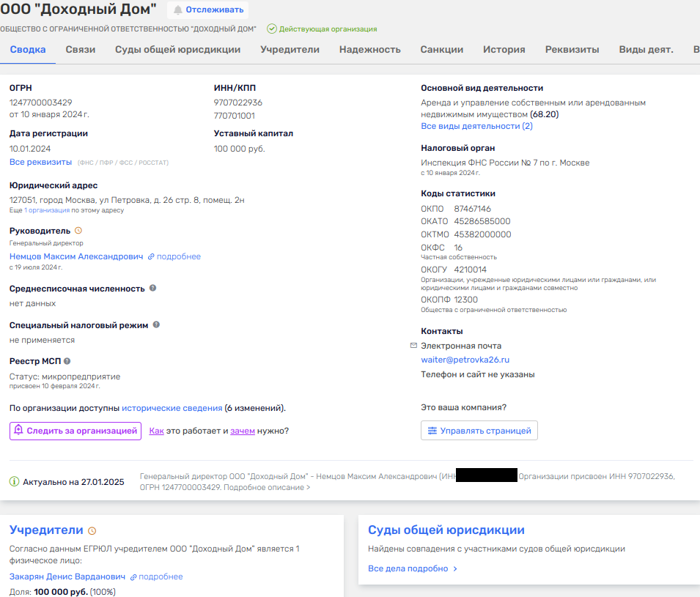Click the chain link icon next to Немцов подробнее

(151, 256)
